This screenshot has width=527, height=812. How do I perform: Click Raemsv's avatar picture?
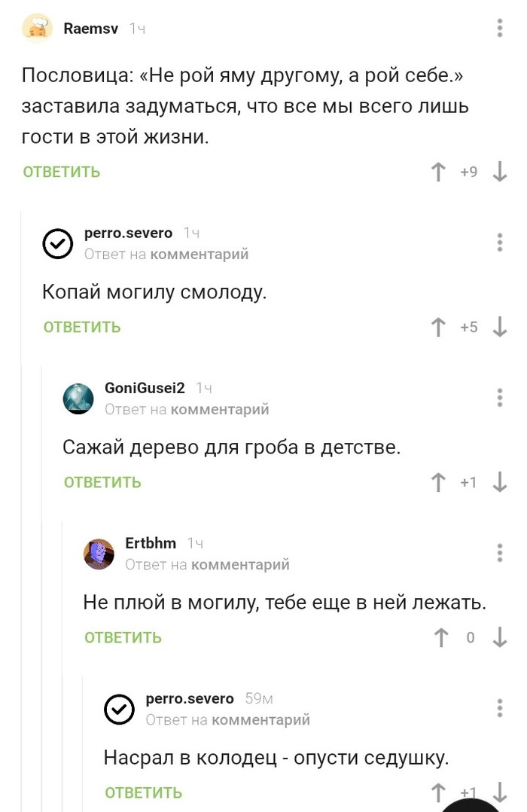38,29
